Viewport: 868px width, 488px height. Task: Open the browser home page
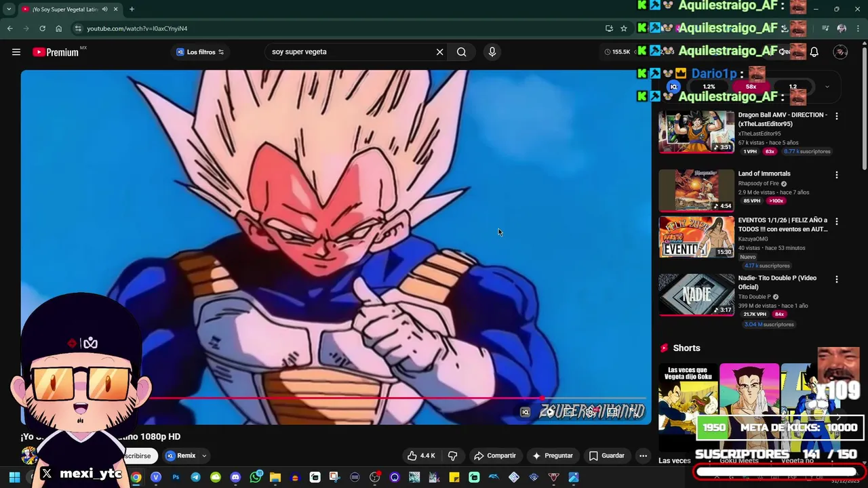pos(58,28)
